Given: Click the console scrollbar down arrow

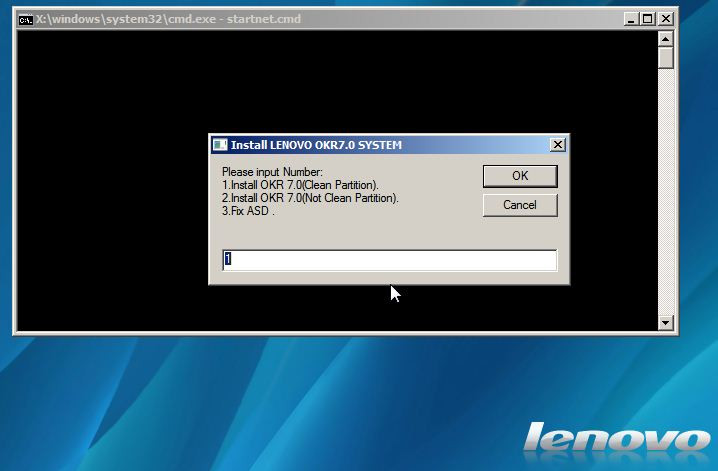Looking at the screenshot, I should [666, 323].
